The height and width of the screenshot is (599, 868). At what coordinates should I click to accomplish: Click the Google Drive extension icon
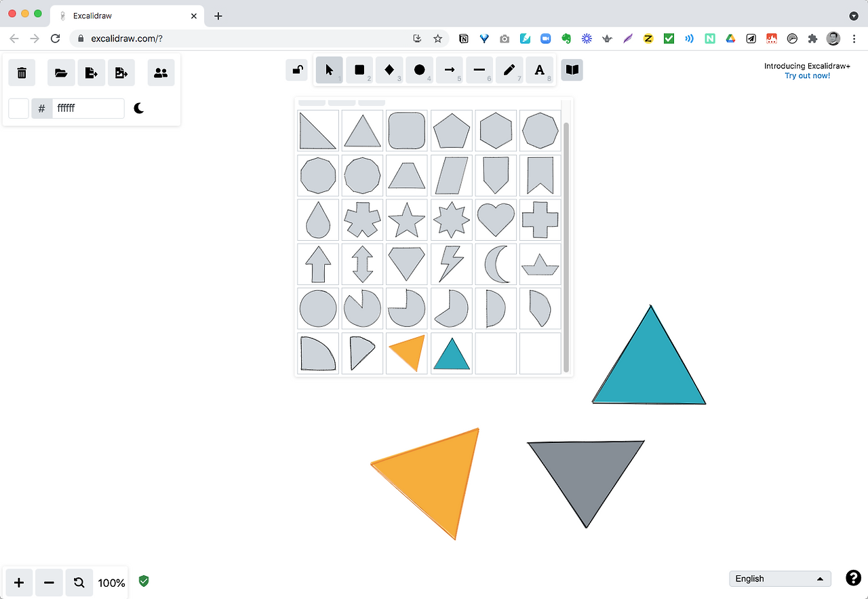tap(730, 39)
